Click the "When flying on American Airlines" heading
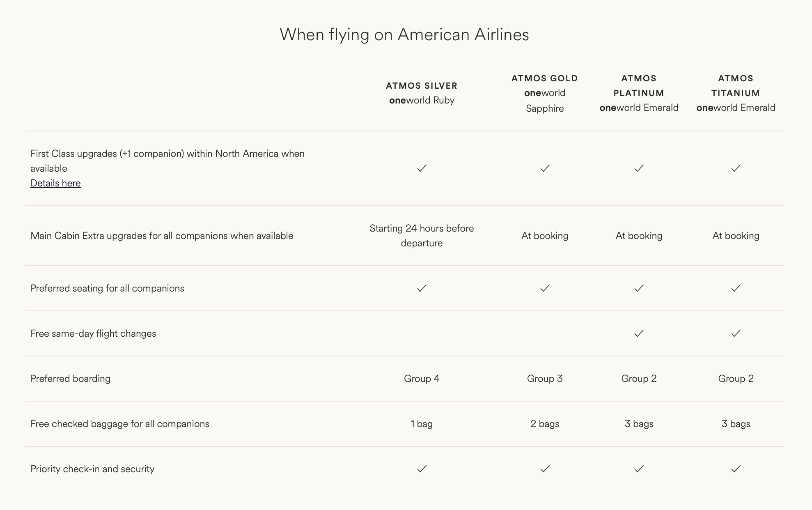 tap(404, 34)
